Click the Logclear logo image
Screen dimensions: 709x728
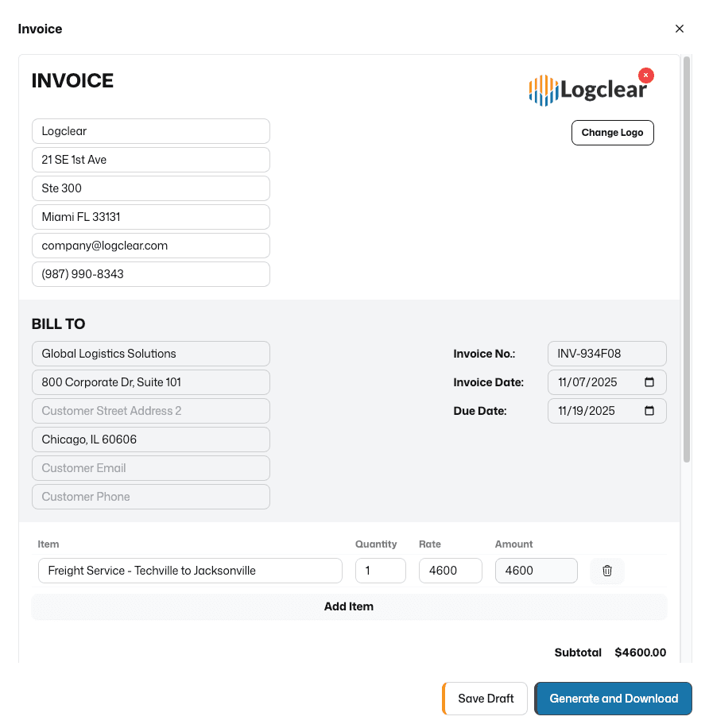[x=589, y=89]
